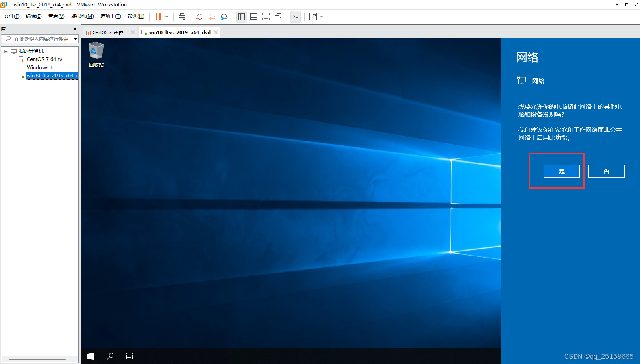Close the 库 library panel
Screen dimensions: 640x364
click(75, 29)
